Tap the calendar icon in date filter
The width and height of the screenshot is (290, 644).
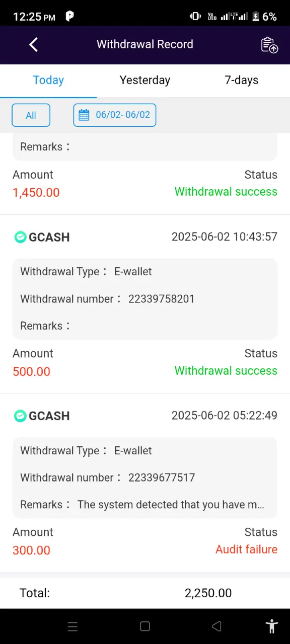[x=84, y=115]
